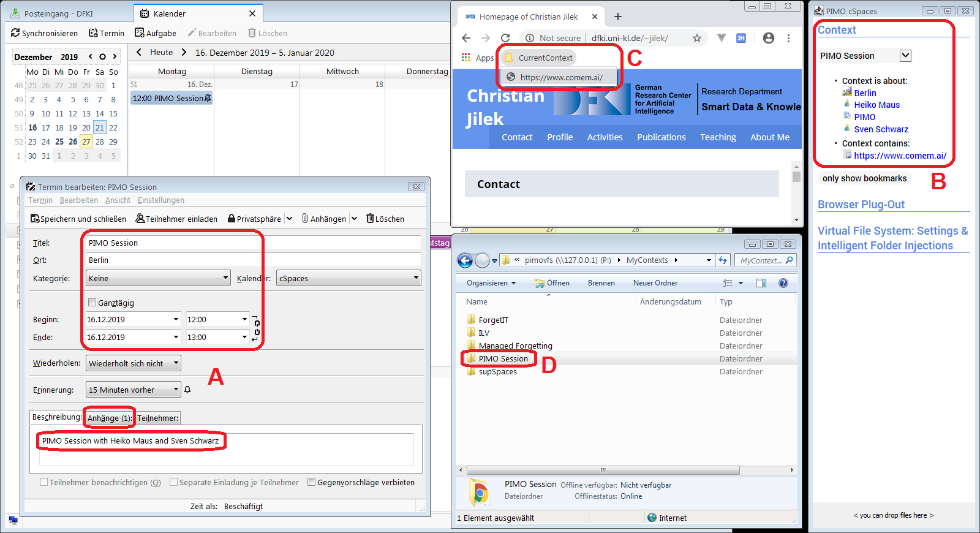980x533 pixels.
Task: Toggle Gegenvorschläge verbieten checkbox
Action: coord(312,482)
